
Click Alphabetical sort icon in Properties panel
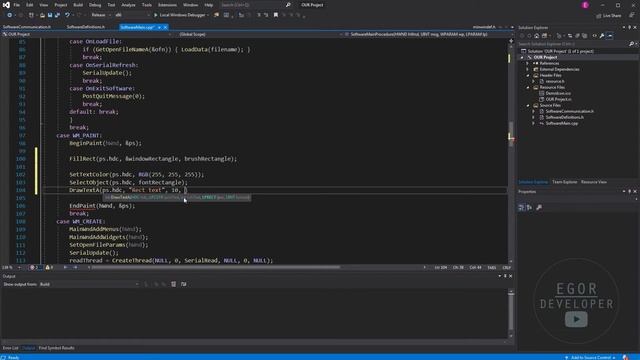[x=529, y=207]
